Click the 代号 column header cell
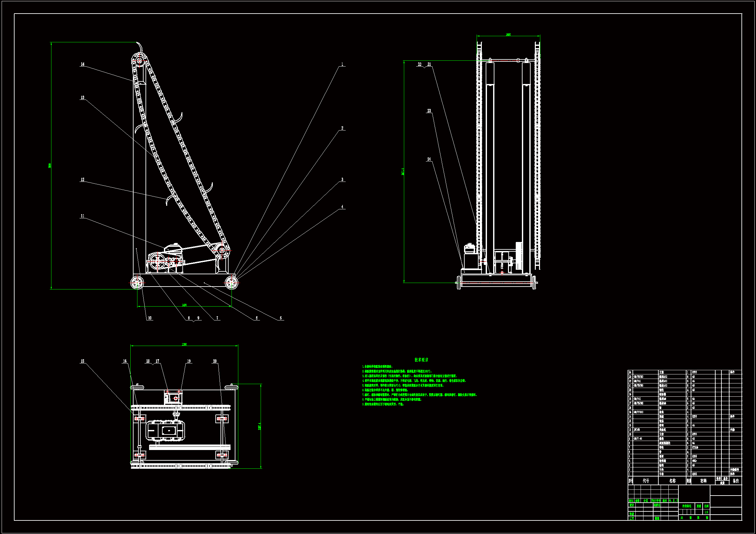Image resolution: width=756 pixels, height=534 pixels. (x=646, y=481)
